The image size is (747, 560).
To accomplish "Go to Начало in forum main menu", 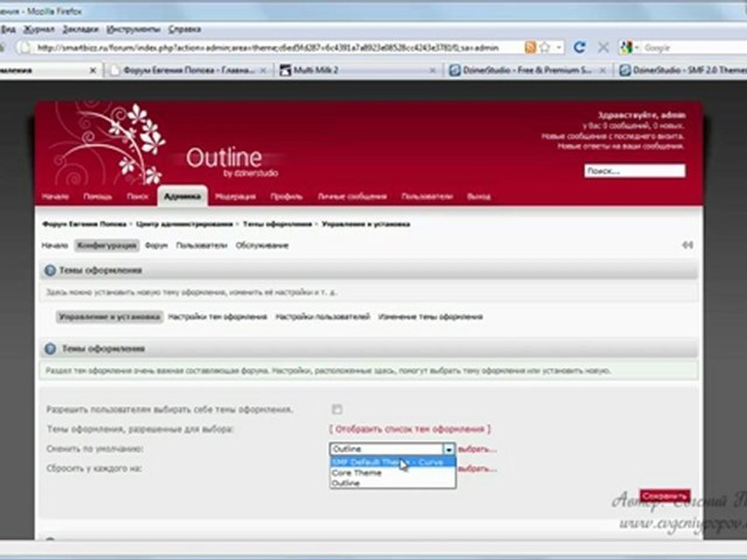I will pos(55,196).
